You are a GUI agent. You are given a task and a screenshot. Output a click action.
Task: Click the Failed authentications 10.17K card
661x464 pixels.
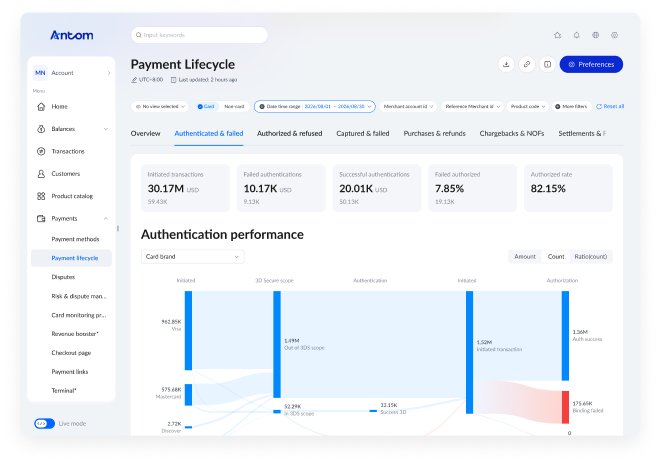pyautogui.click(x=281, y=188)
